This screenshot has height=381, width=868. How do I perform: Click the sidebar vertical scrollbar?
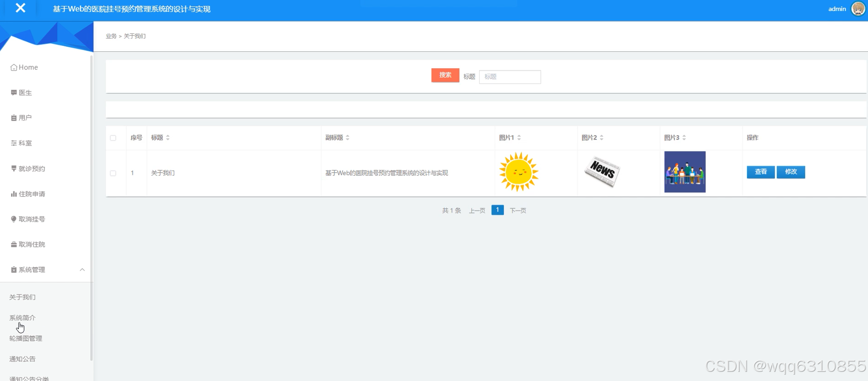[91, 208]
